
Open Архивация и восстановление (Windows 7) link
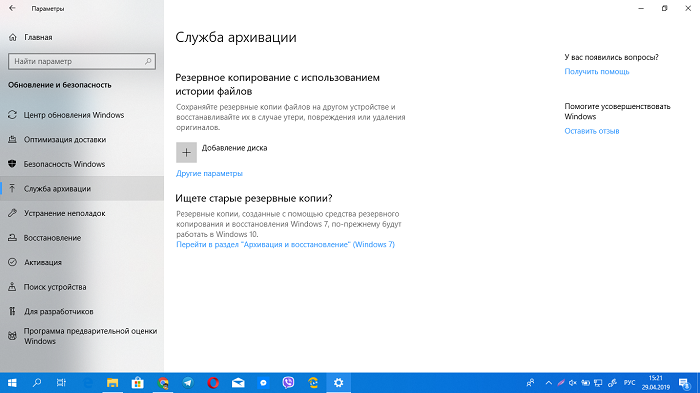pyautogui.click(x=285, y=244)
